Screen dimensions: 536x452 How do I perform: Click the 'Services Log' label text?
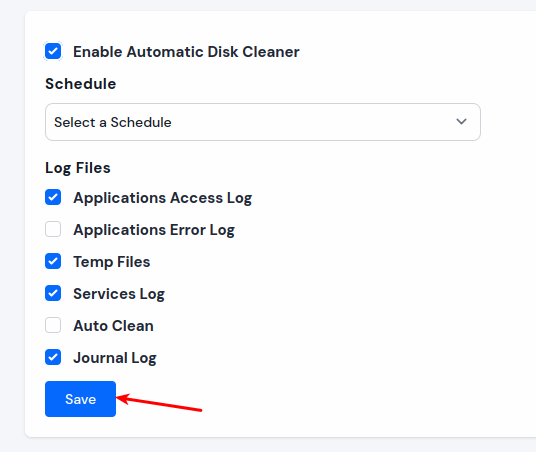[x=119, y=294]
